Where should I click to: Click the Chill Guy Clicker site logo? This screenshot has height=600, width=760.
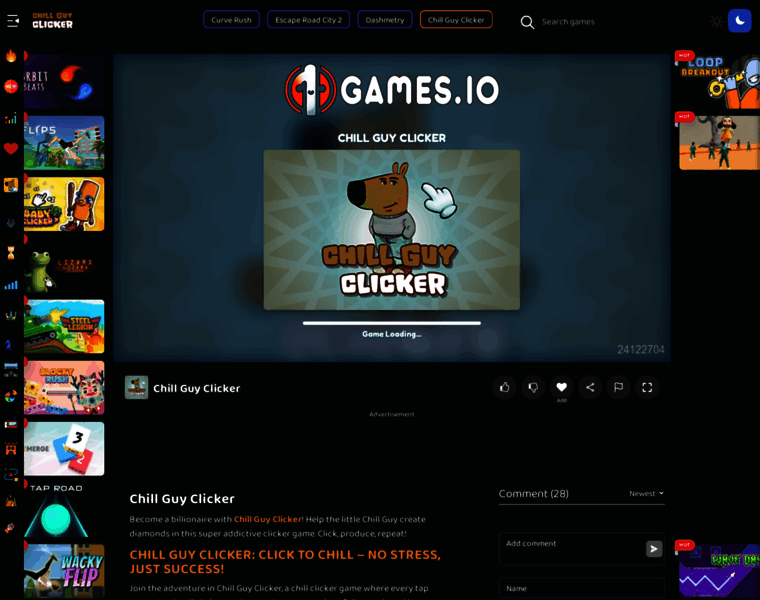tap(52, 20)
